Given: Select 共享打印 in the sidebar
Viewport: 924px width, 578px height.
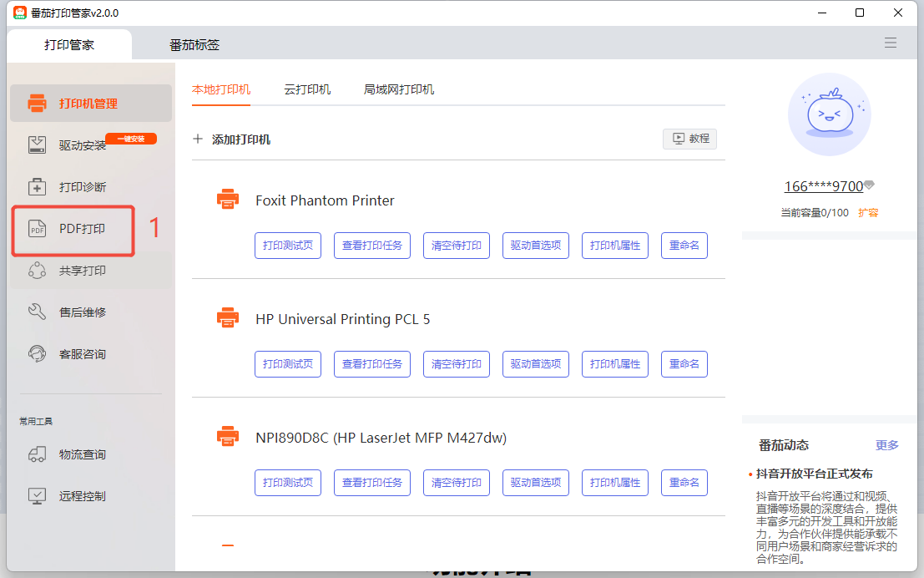Looking at the screenshot, I should (91, 271).
